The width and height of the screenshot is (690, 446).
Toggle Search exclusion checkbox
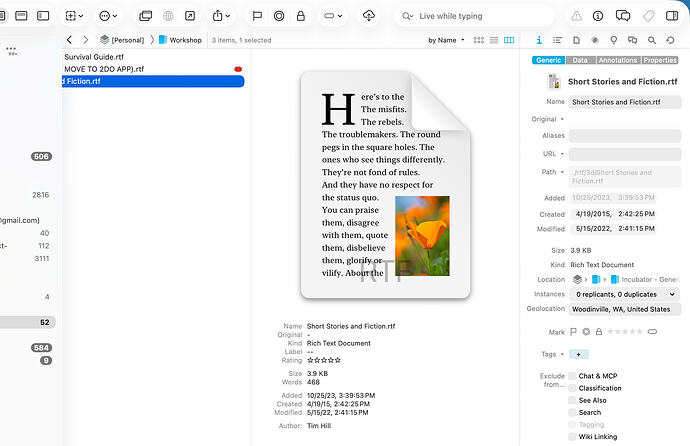(x=572, y=412)
